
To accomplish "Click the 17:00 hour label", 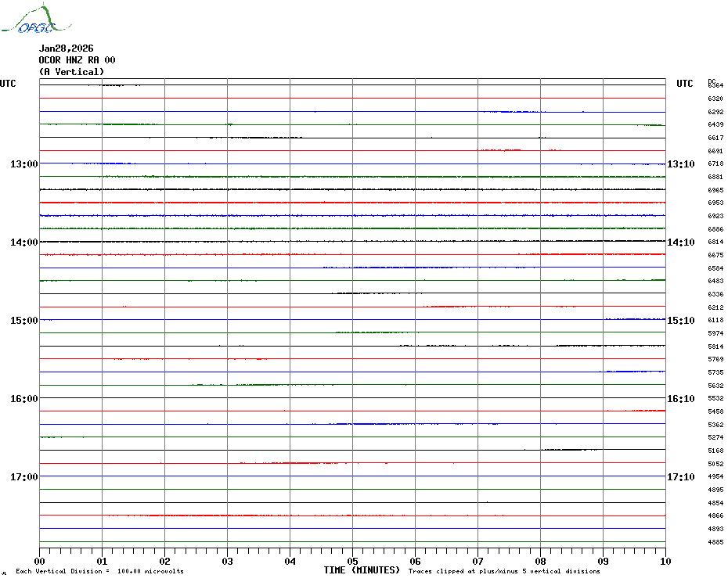I will [x=24, y=477].
